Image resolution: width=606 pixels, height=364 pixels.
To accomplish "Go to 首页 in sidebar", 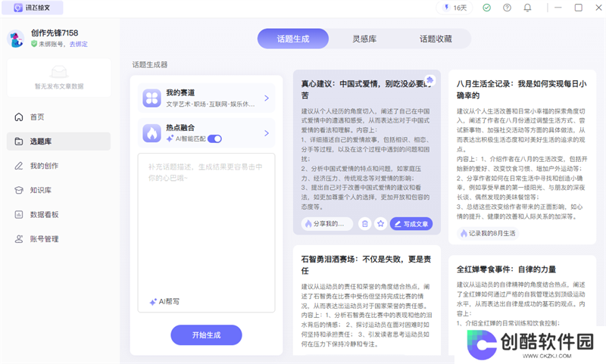I will pyautogui.click(x=59, y=117).
